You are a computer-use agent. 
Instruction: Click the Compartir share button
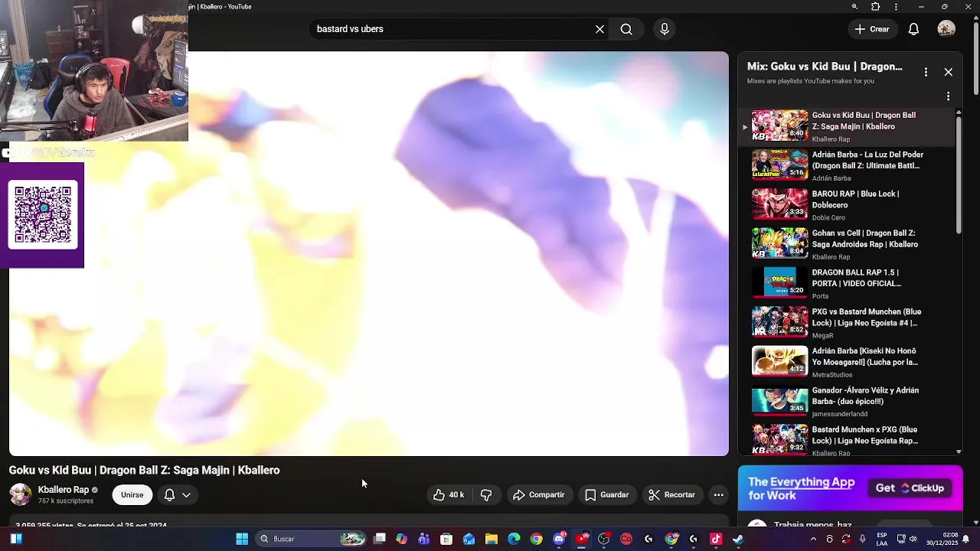(x=539, y=495)
